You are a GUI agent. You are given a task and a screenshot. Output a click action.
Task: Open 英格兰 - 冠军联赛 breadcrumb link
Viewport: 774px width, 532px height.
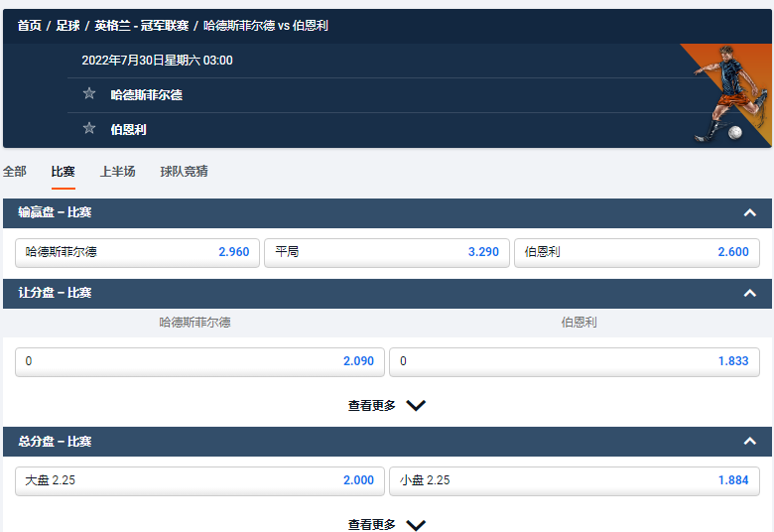point(142,26)
